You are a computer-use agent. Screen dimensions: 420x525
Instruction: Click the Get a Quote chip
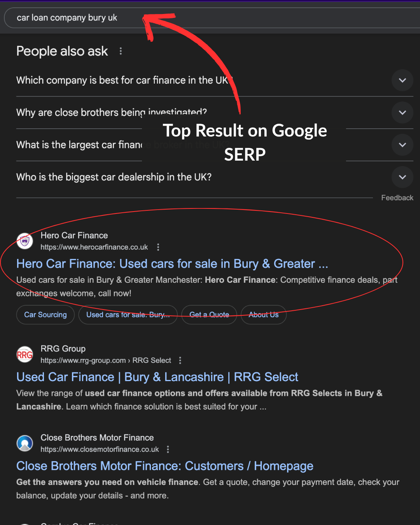coord(209,315)
